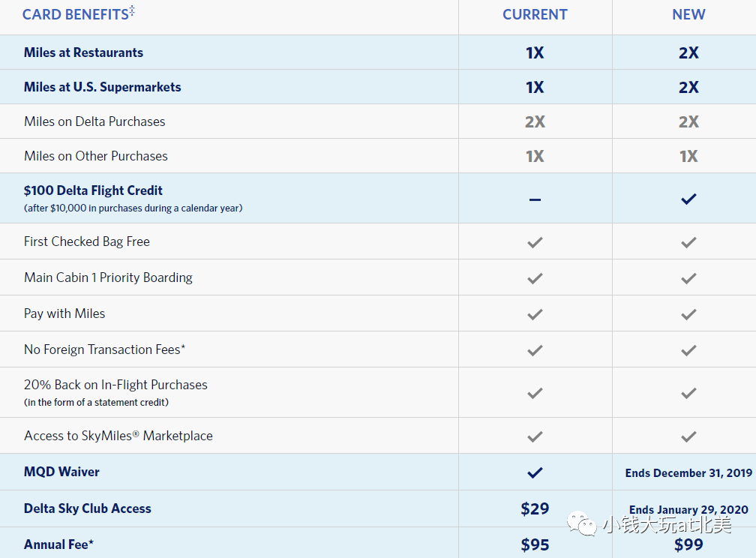Viewport: 756px width, 558px height.
Task: Click new checkmark for First Checked Bag Free
Action: point(688,242)
